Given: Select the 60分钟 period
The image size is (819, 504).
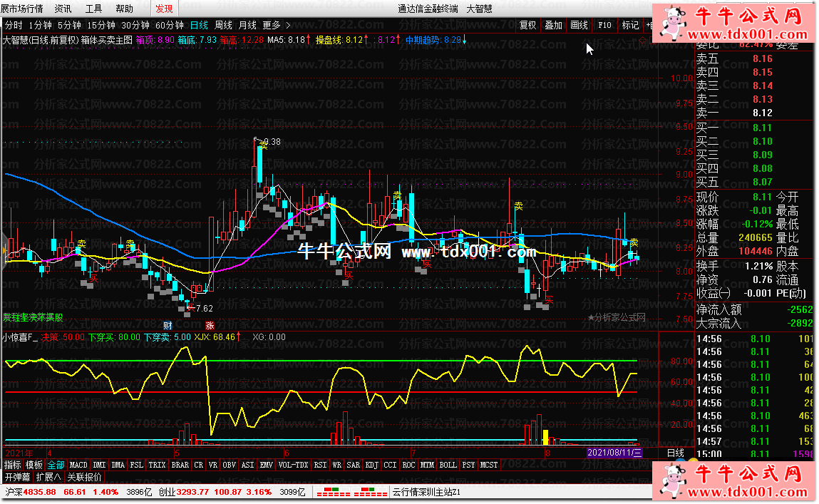Looking at the screenshot, I should point(170,25).
